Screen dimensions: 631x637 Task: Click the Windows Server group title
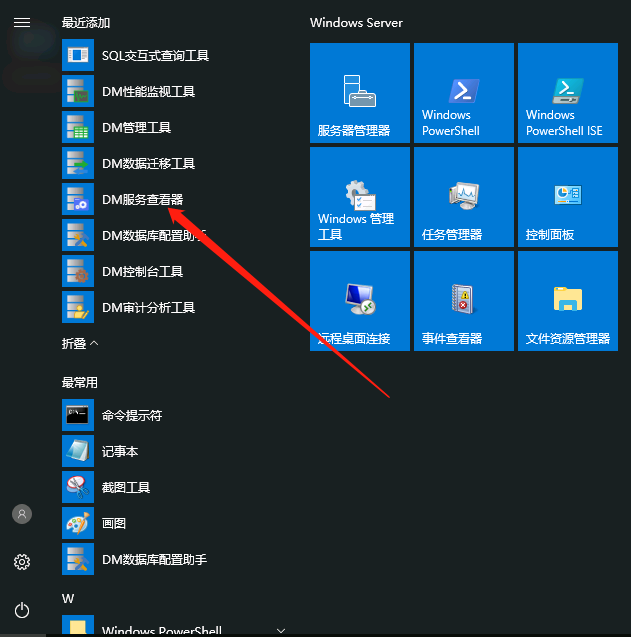pyautogui.click(x=356, y=23)
